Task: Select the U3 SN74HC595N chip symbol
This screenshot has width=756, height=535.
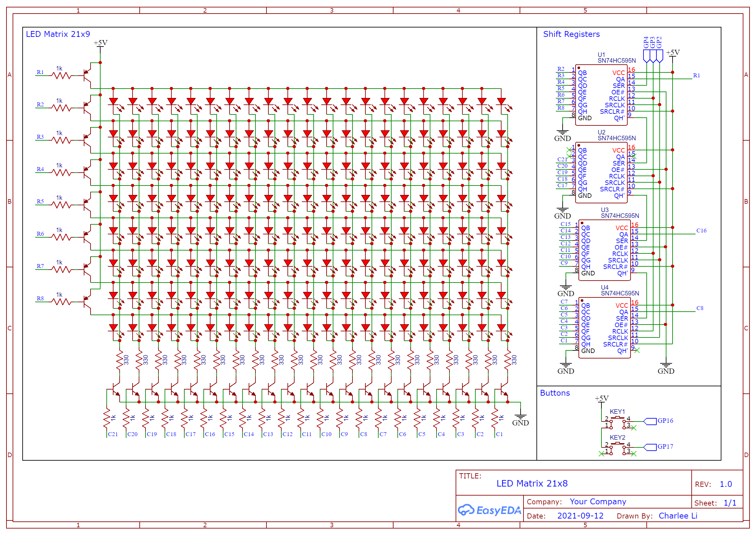Action: 604,251
